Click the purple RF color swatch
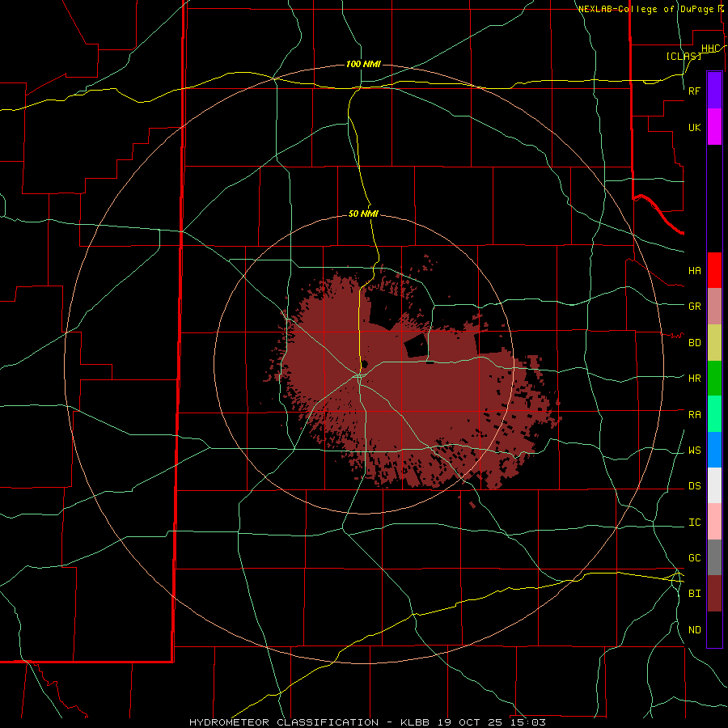This screenshot has height=728, width=728. (x=714, y=91)
